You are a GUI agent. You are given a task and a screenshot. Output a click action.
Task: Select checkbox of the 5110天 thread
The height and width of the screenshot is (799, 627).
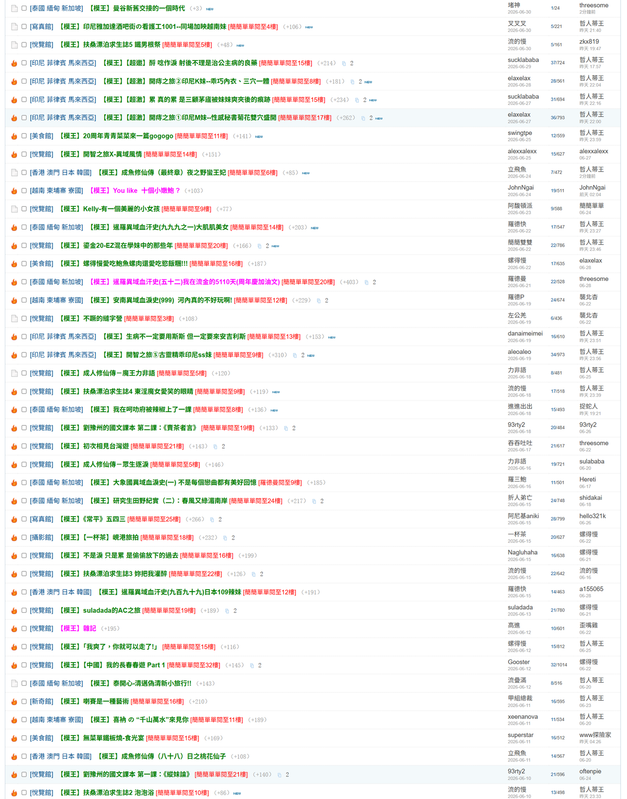pyautogui.click(x=24, y=282)
